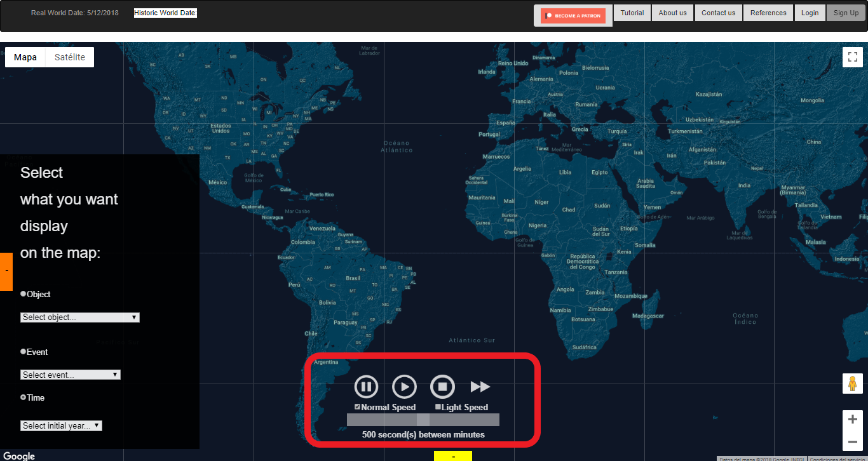Viewport: 868px width, 461px height.
Task: Open the Select object dropdown
Action: pyautogui.click(x=80, y=317)
